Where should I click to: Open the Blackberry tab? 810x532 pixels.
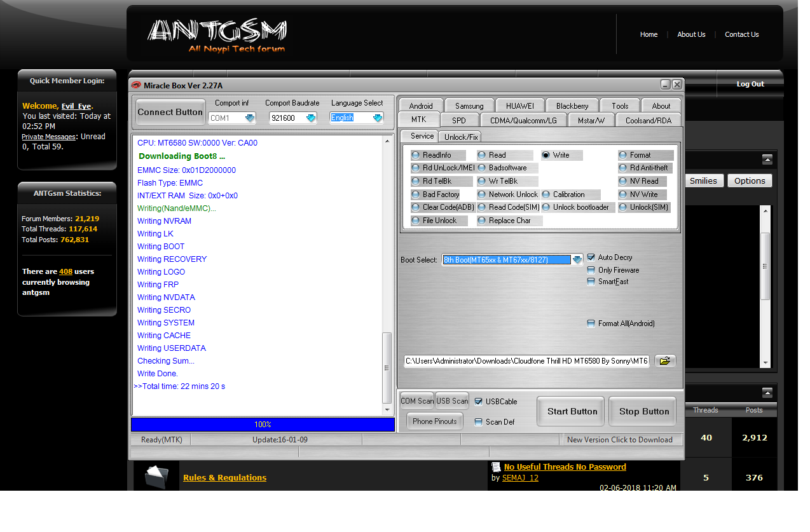click(x=572, y=106)
